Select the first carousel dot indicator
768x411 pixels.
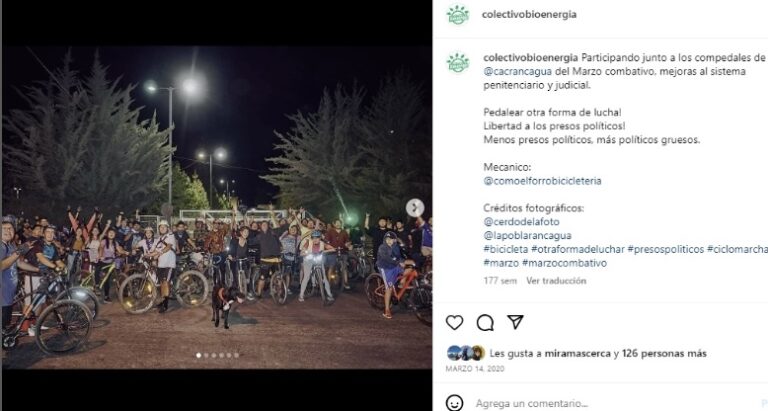(198, 355)
